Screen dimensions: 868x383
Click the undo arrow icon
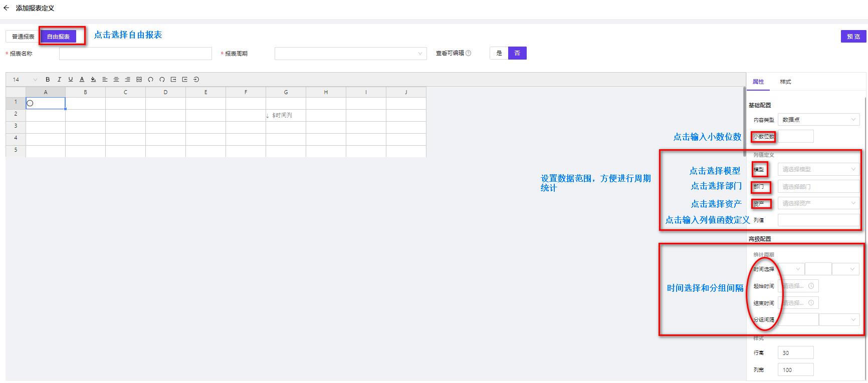[150, 80]
